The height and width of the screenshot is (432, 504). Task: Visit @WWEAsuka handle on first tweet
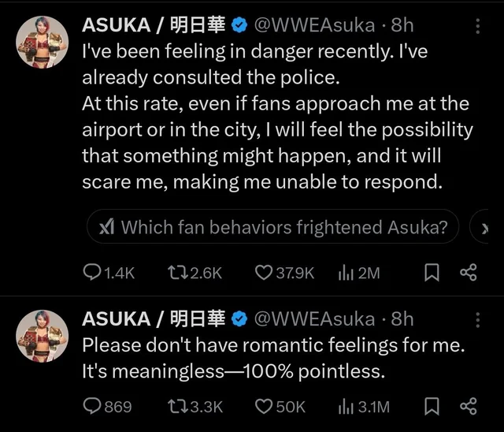[314, 25]
